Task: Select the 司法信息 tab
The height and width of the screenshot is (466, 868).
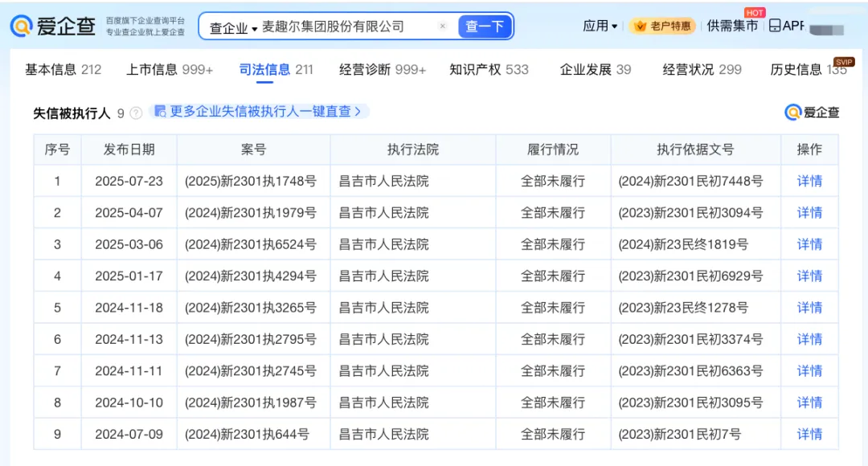Action: pyautogui.click(x=276, y=70)
